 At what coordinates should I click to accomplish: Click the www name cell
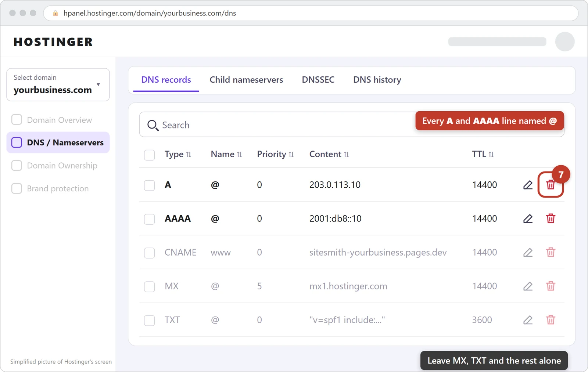(220, 253)
